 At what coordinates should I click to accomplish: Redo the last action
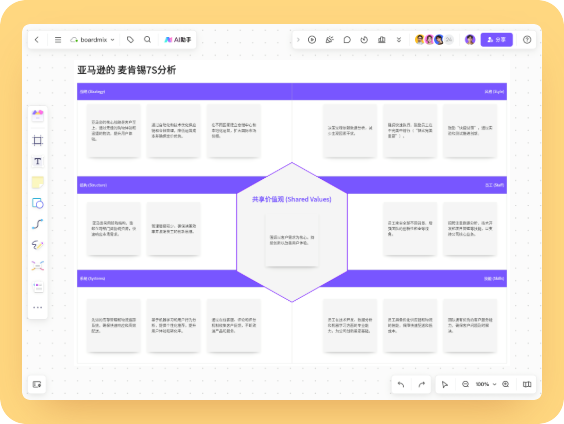click(422, 384)
